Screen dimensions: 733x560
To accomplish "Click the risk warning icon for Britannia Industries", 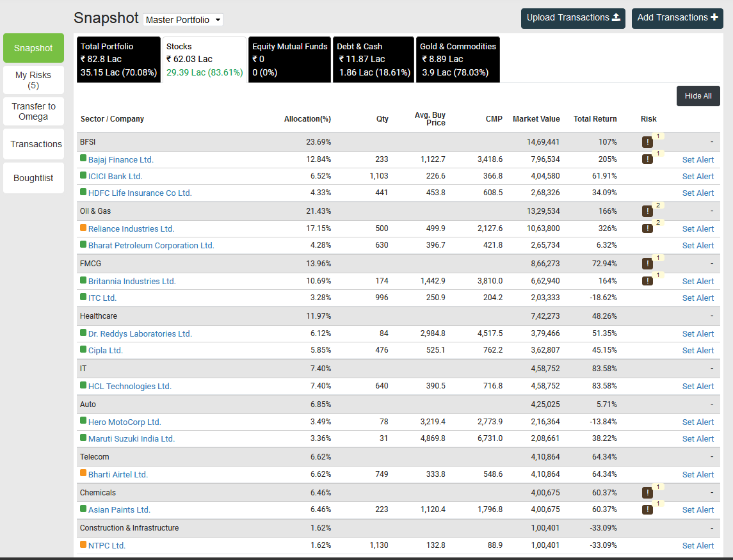I will pyautogui.click(x=647, y=281).
